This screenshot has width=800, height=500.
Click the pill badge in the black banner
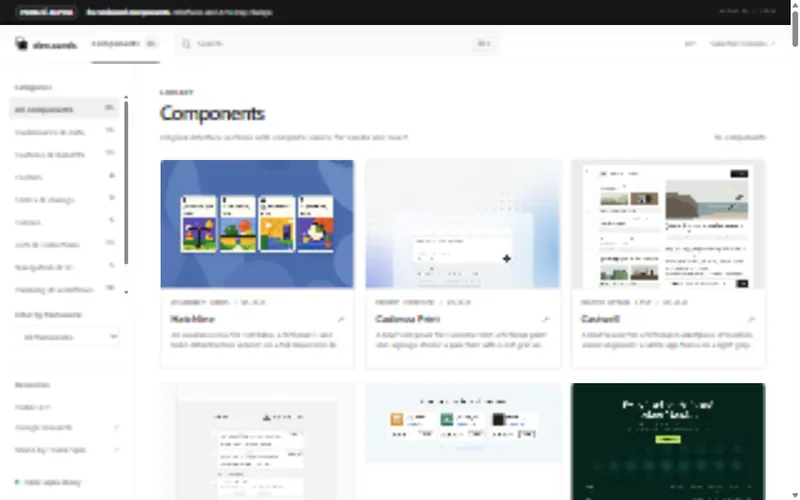coord(46,12)
